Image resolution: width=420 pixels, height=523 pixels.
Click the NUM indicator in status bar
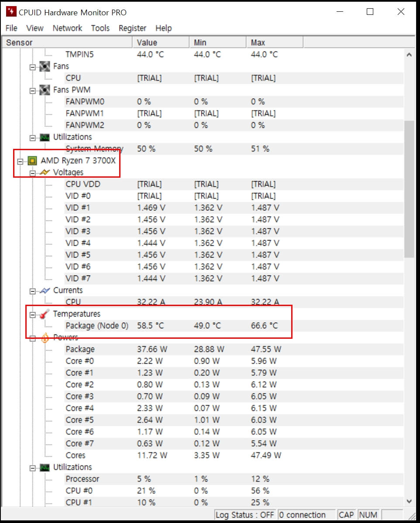(368, 515)
